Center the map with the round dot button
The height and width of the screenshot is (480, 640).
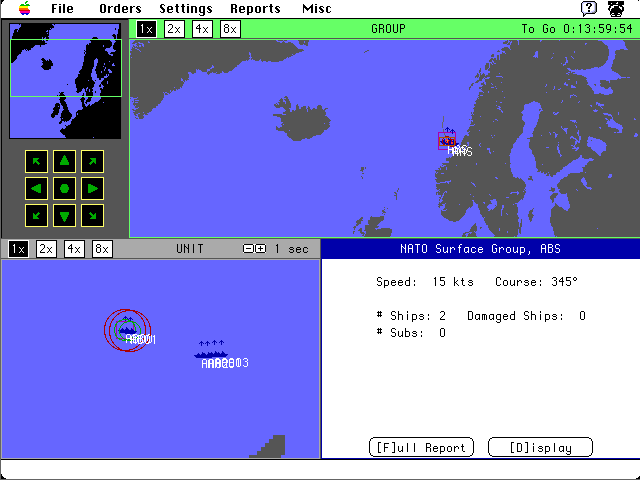tap(64, 188)
